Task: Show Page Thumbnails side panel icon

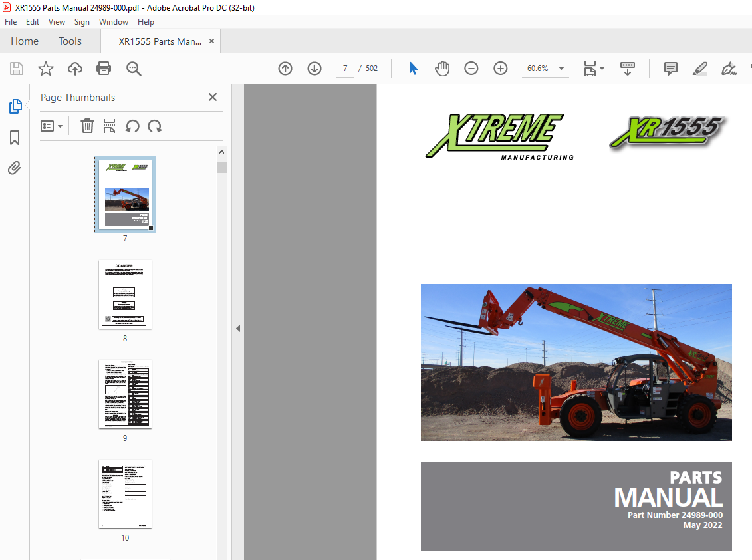Action: pyautogui.click(x=15, y=106)
